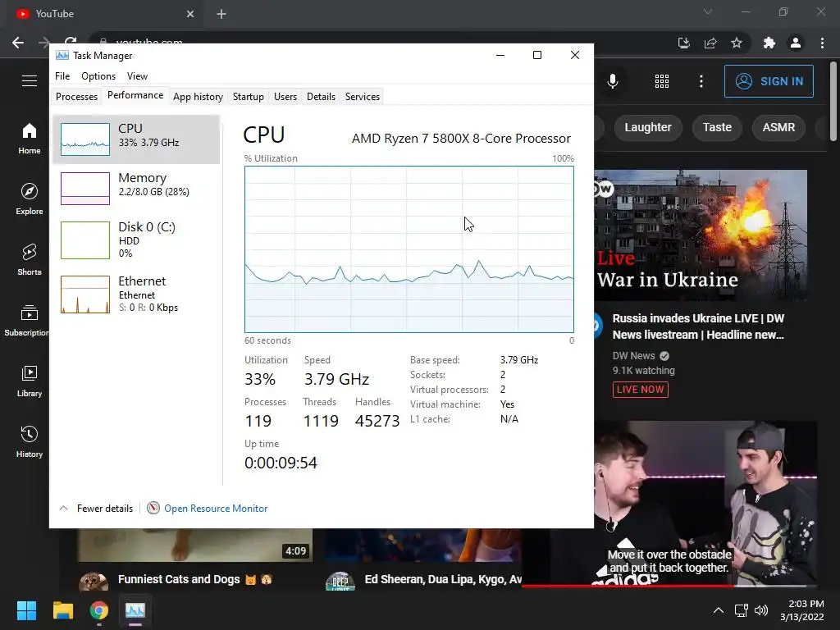Viewport: 840px width, 630px height.
Task: Click YouTube page vertical scrollbar
Action: pos(833,102)
